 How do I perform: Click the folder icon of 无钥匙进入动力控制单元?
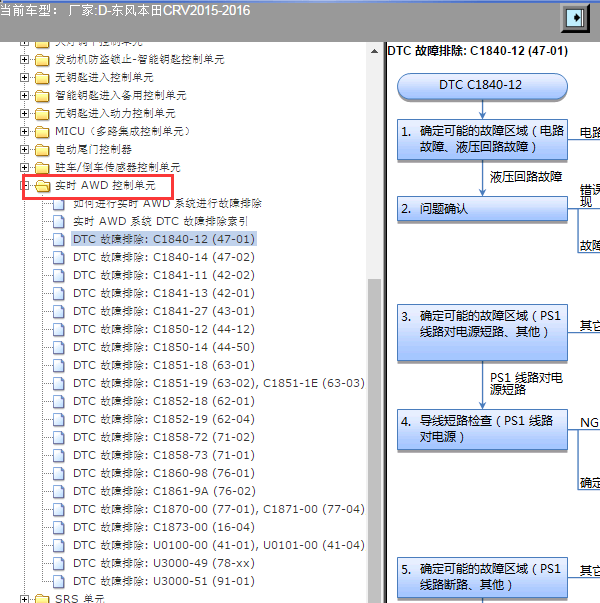pyautogui.click(x=42, y=114)
